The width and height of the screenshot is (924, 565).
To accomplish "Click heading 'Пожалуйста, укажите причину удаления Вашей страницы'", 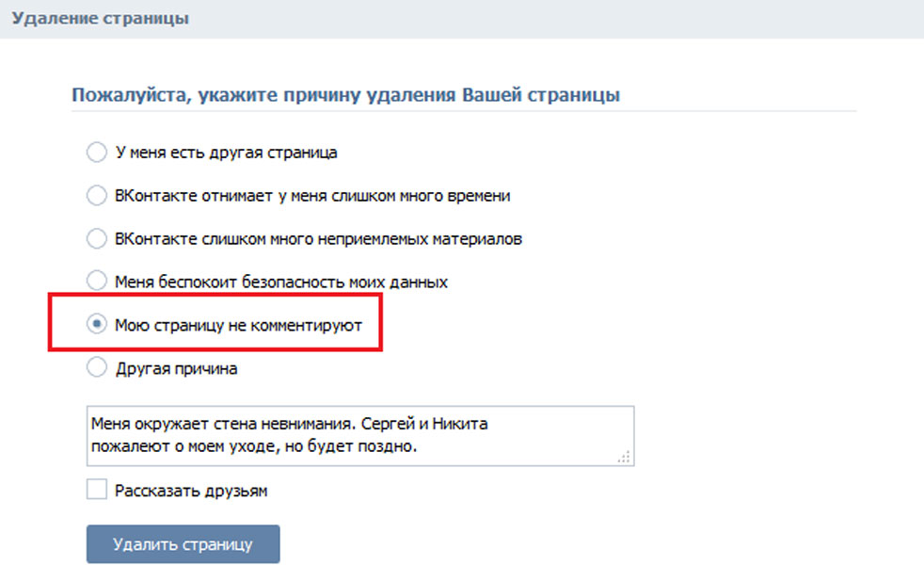I will (x=345, y=95).
